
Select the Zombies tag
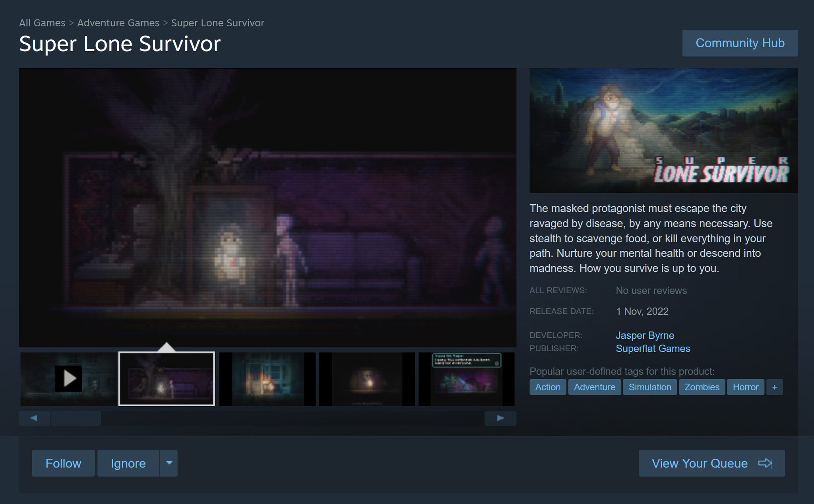[702, 387]
